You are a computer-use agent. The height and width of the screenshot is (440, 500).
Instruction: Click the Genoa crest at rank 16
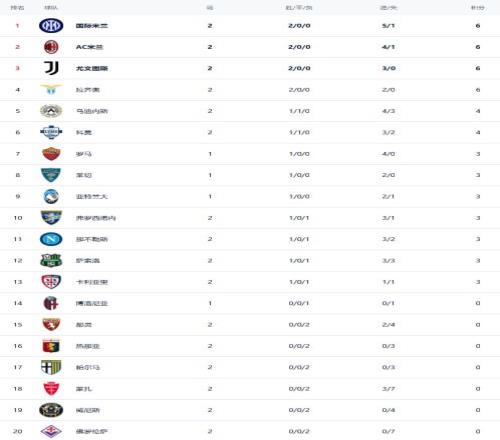click(51, 346)
